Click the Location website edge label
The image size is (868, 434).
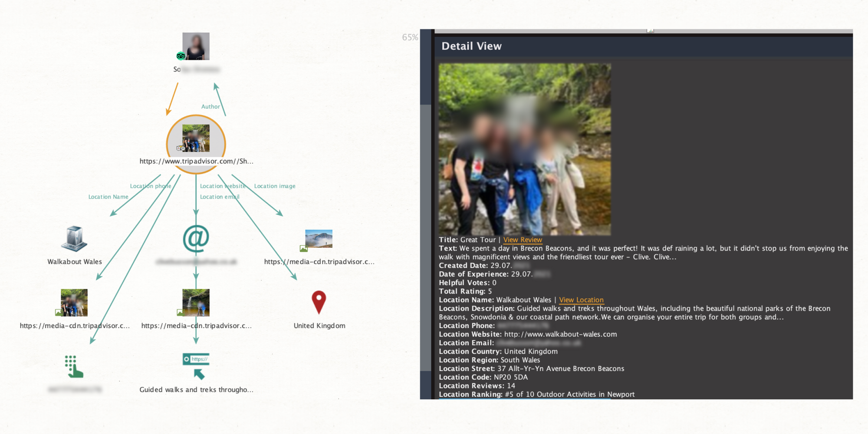[223, 186]
